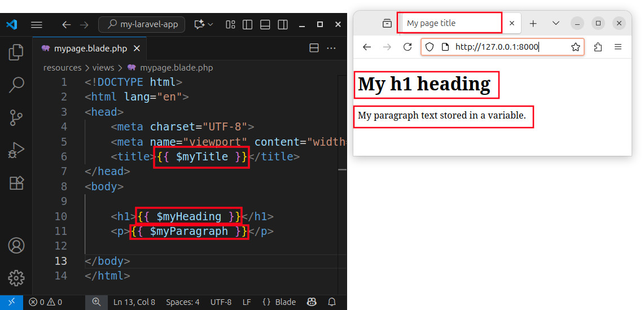Open browser Extensions puzzle icon
The image size is (644, 310).
click(598, 47)
